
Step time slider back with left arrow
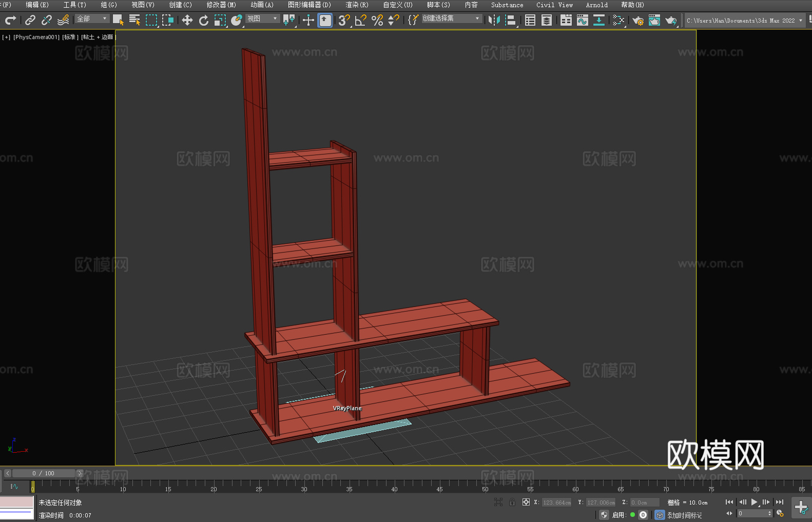coord(8,473)
